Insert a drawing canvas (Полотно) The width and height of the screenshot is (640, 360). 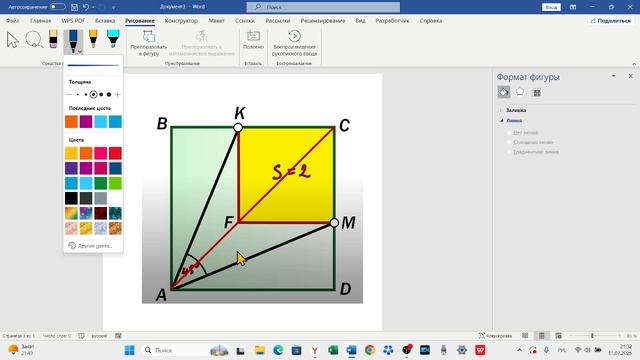pos(253,40)
